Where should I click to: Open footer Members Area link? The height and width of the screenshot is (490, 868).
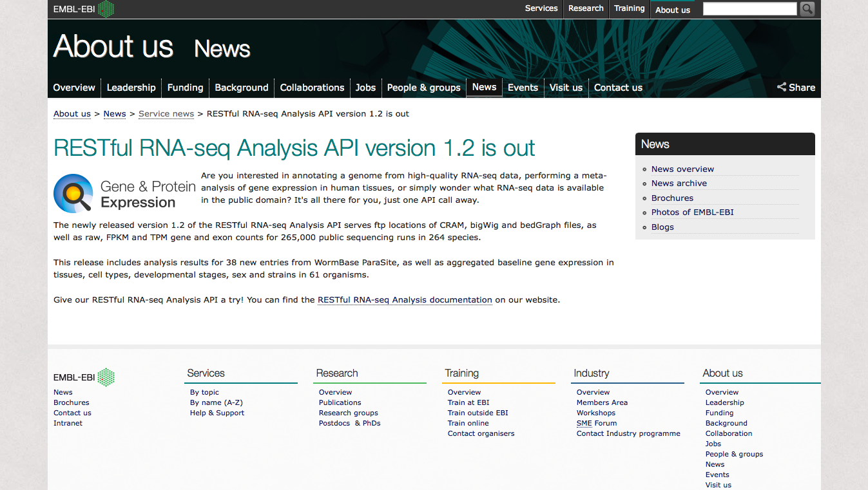pos(602,402)
